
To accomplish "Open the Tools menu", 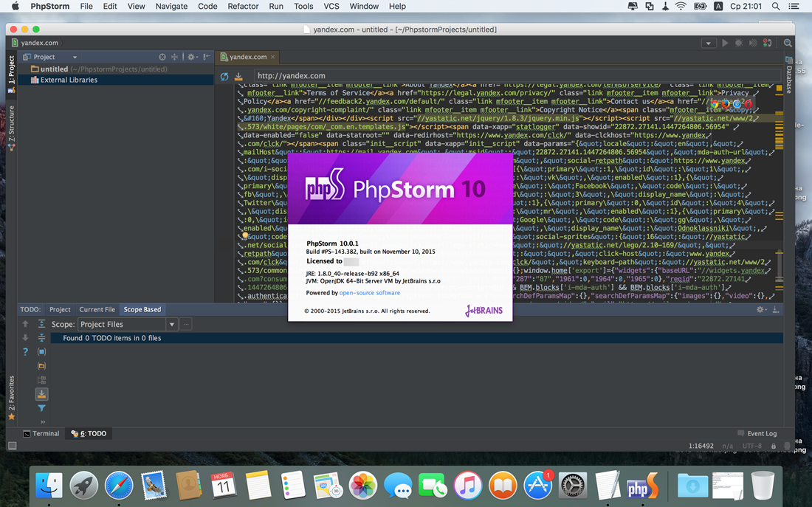I will click(x=303, y=6).
